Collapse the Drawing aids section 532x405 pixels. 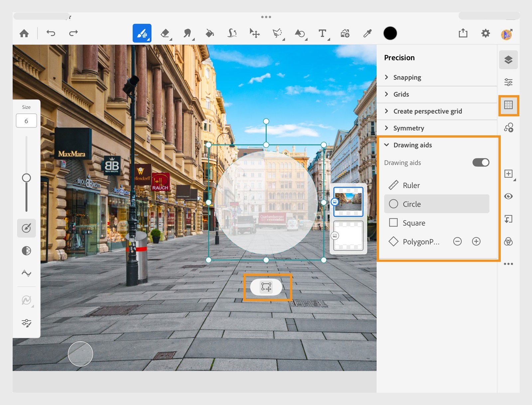[x=437, y=145]
